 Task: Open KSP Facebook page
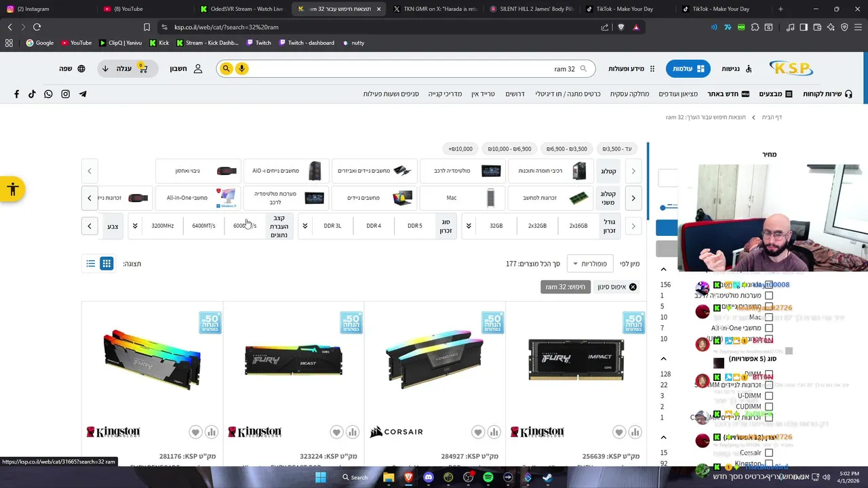pyautogui.click(x=16, y=94)
